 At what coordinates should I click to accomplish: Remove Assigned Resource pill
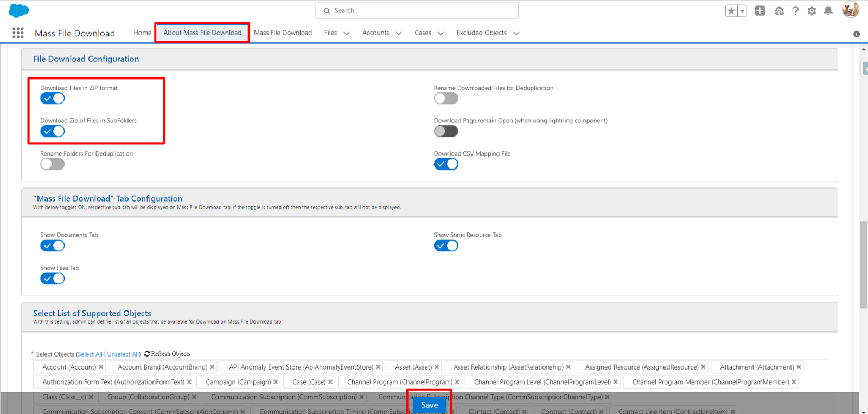pos(703,367)
